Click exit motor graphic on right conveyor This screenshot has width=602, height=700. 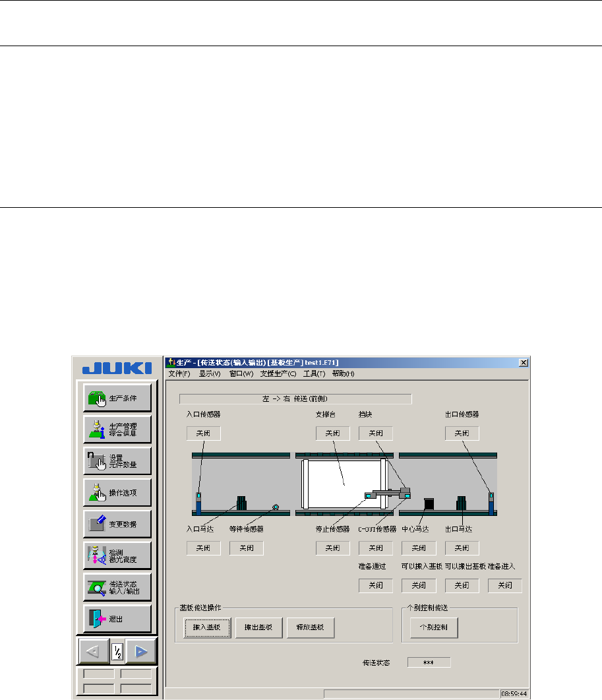pyautogui.click(x=461, y=503)
